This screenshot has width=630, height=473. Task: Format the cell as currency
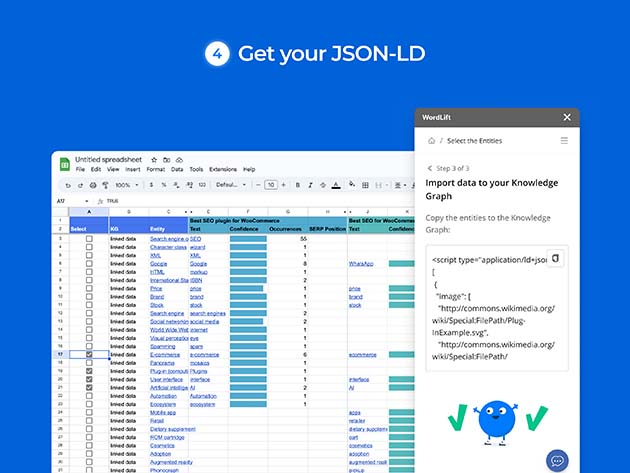tap(151, 185)
